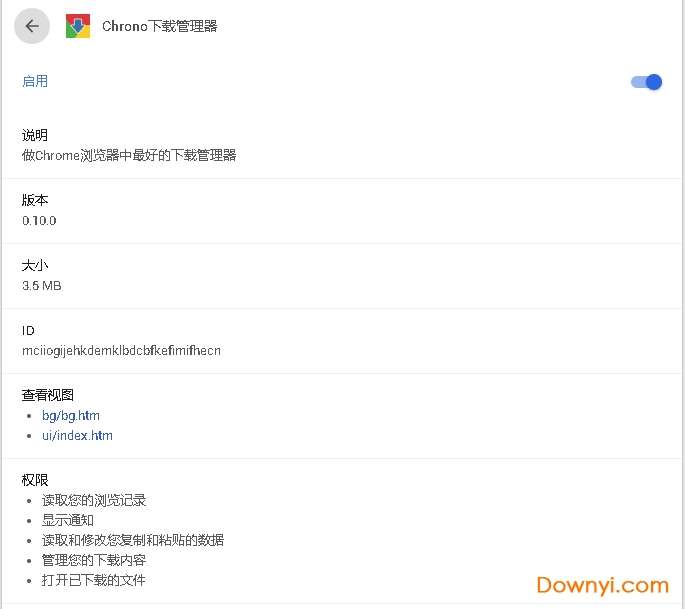
Task: Open the bg/bg.htm view link
Action: (x=71, y=415)
